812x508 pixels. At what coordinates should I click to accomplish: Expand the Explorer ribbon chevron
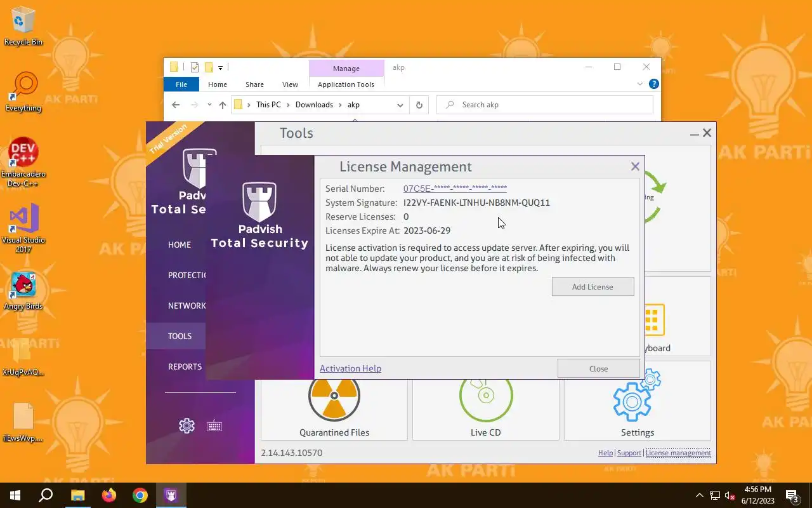click(640, 84)
